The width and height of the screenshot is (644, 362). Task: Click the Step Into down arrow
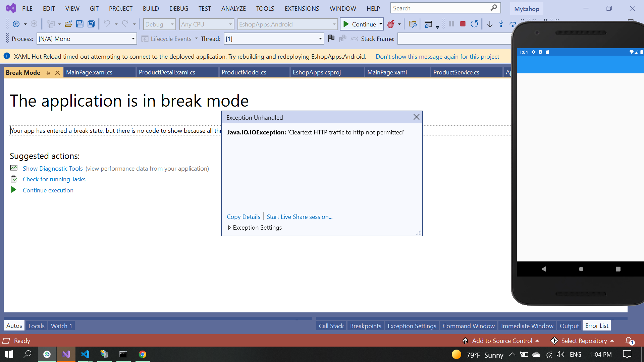(501, 24)
